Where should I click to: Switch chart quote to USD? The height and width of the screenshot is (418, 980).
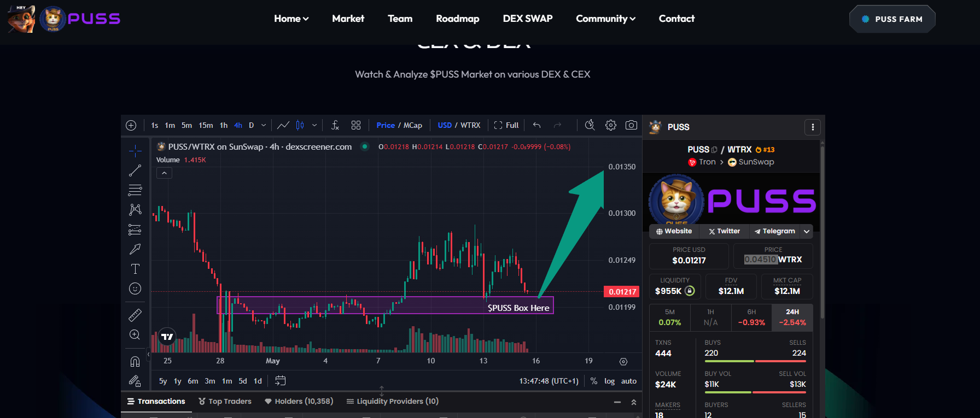click(x=445, y=125)
